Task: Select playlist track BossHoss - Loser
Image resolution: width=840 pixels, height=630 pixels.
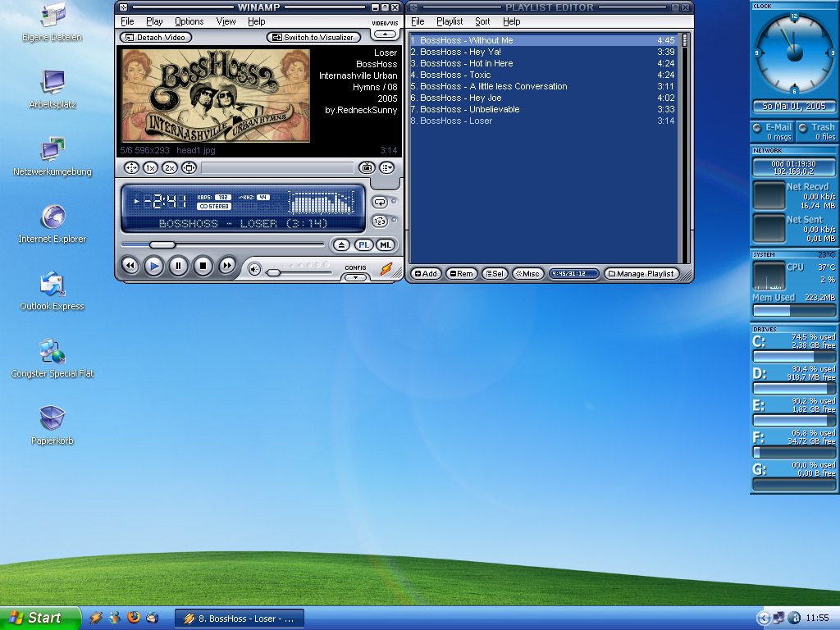Action: pyautogui.click(x=543, y=121)
